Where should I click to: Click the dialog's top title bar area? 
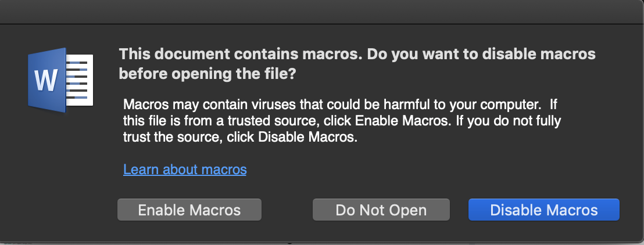click(322, 12)
